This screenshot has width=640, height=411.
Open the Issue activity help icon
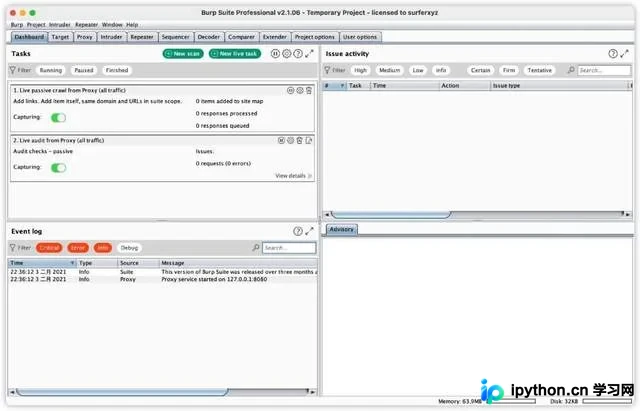(x=613, y=53)
